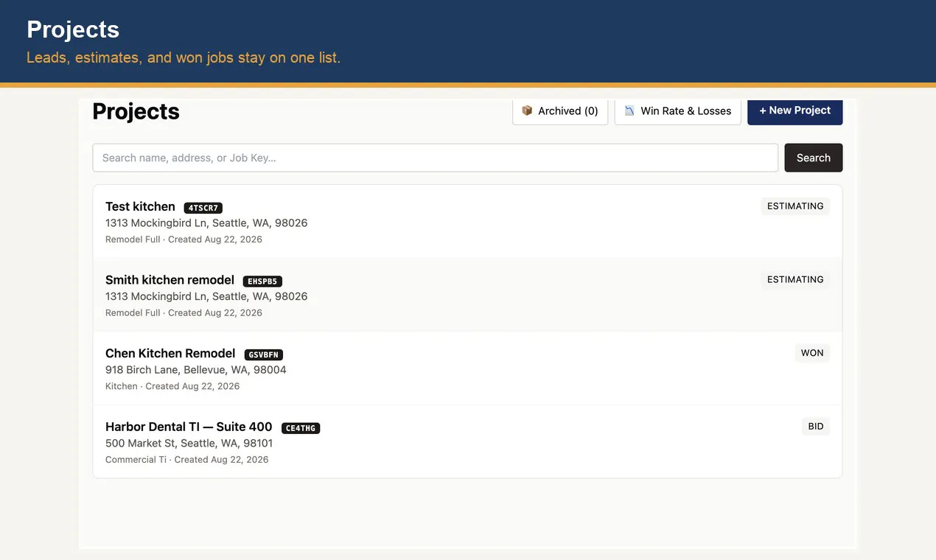This screenshot has width=936, height=560.
Task: Click the Remodel Full line under Smith kitchen remodel
Action: point(184,313)
